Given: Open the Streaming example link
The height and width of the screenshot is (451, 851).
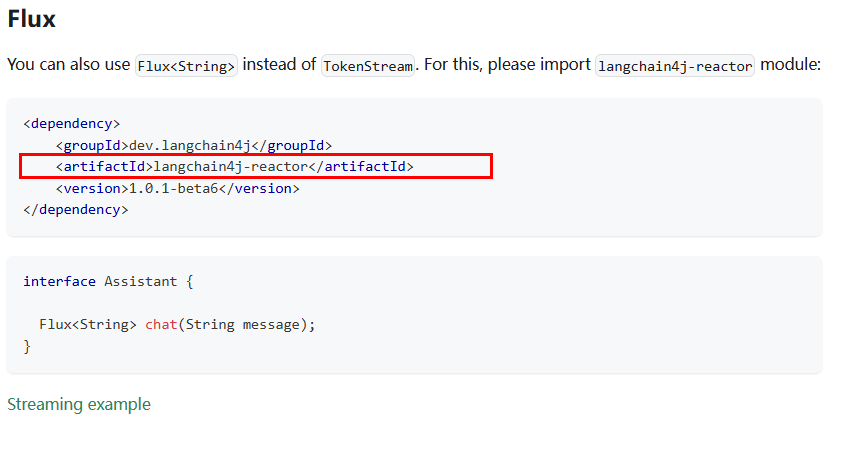Looking at the screenshot, I should (79, 405).
